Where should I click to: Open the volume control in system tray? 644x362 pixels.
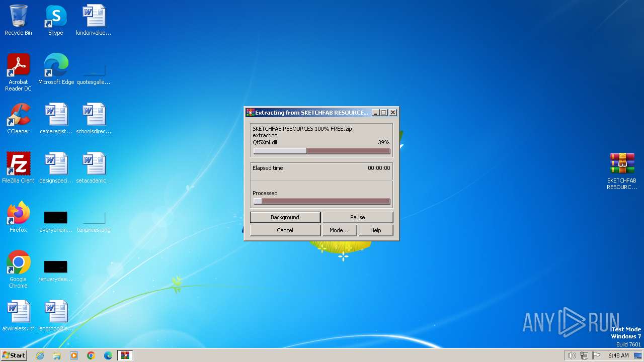pos(572,355)
